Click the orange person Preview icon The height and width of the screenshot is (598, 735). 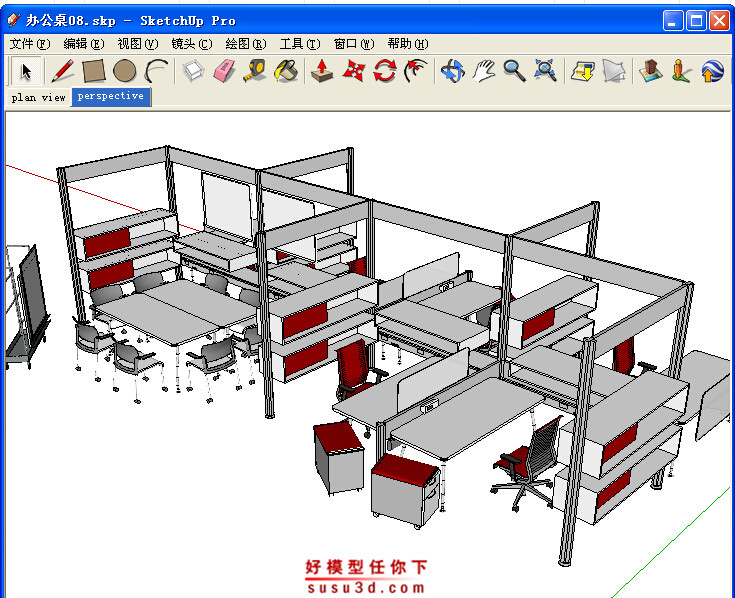tap(681, 71)
